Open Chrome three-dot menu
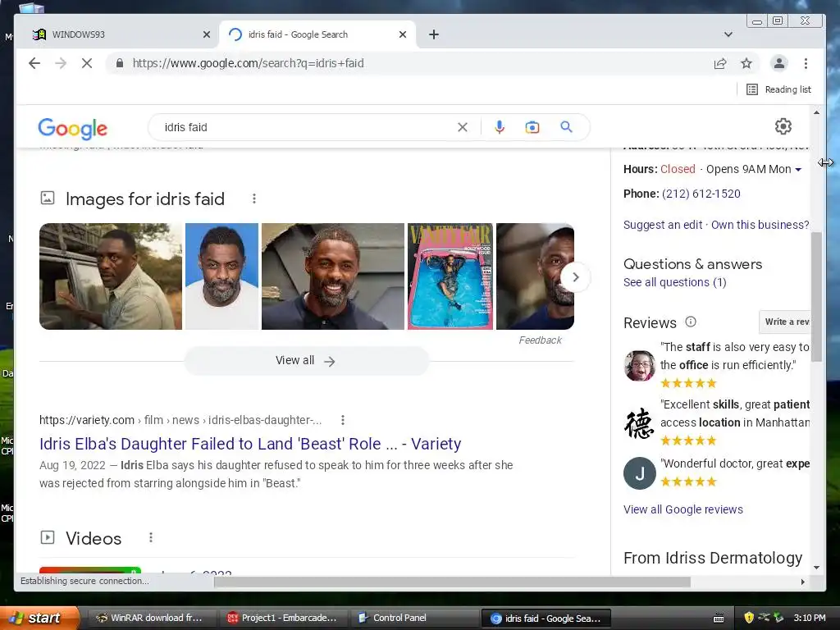The image size is (840, 630). click(x=806, y=63)
